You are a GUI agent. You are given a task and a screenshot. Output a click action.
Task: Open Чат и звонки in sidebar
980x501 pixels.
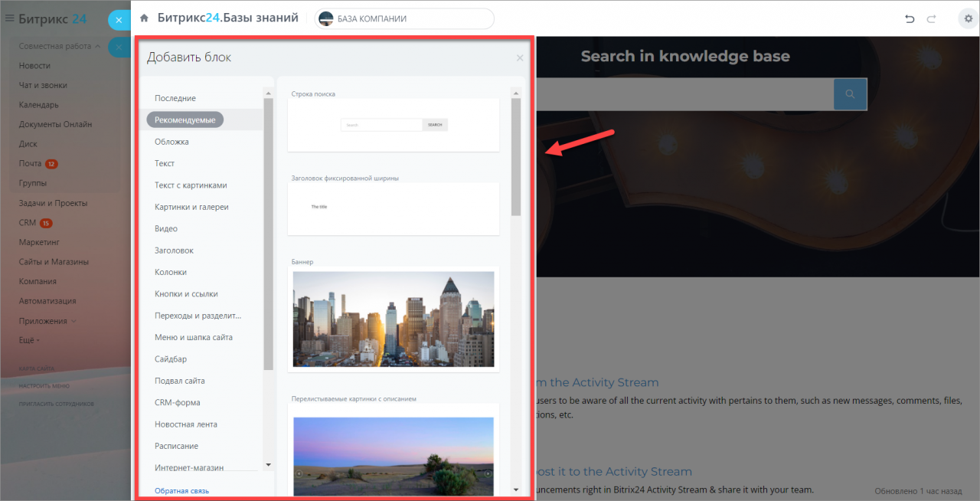pos(43,86)
